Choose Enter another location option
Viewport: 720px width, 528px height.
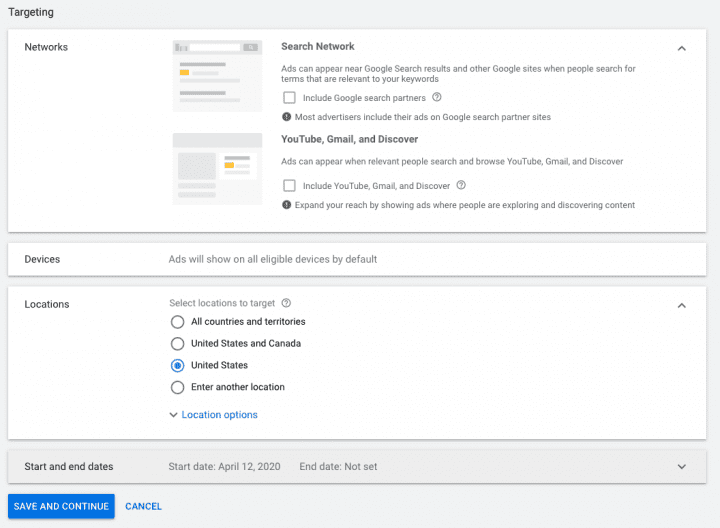pyautogui.click(x=178, y=388)
